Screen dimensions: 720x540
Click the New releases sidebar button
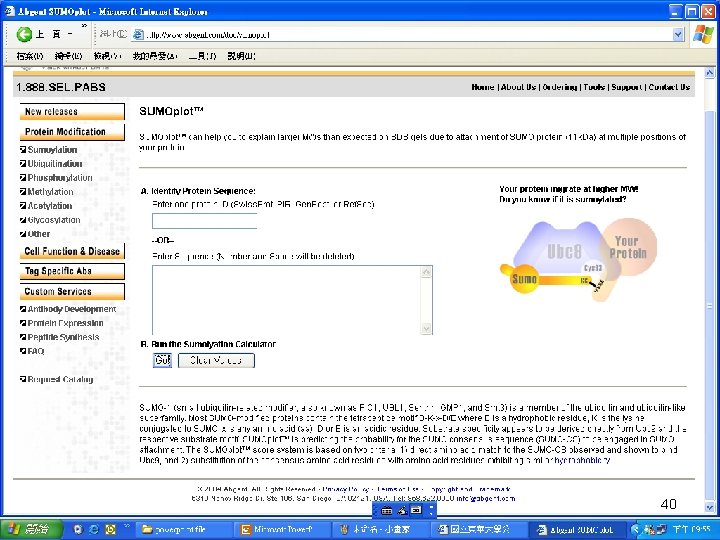(72, 112)
